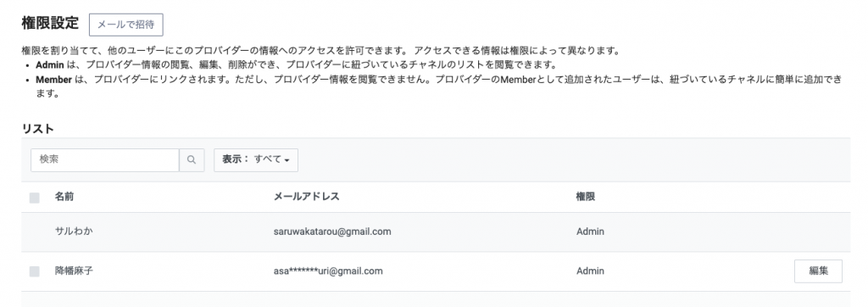The width and height of the screenshot is (868, 307).
Task: Click the asa*******uri@gmail.com email address
Action: 328,271
